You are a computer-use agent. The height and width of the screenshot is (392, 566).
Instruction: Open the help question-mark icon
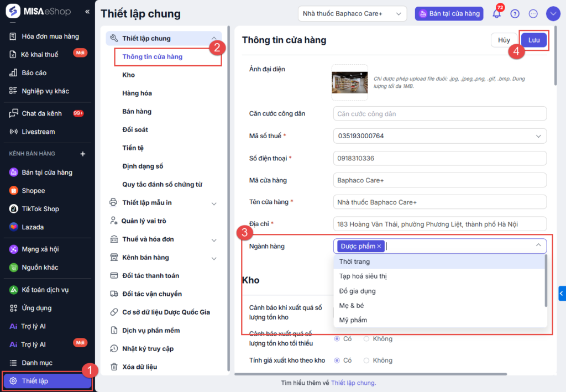pyautogui.click(x=515, y=14)
